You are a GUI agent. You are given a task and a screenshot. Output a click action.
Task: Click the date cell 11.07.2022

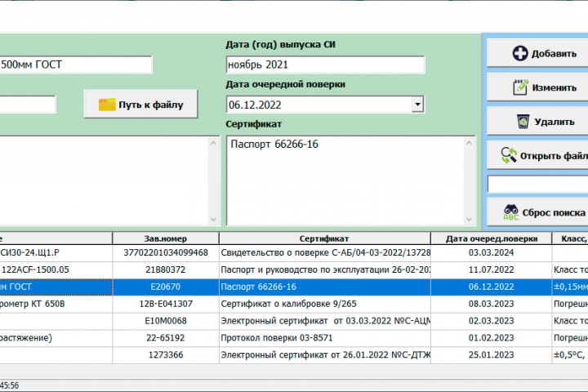pyautogui.click(x=492, y=269)
